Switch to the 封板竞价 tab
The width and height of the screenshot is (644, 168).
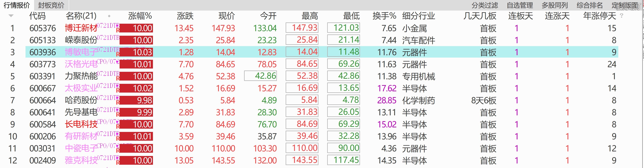(x=51, y=5)
